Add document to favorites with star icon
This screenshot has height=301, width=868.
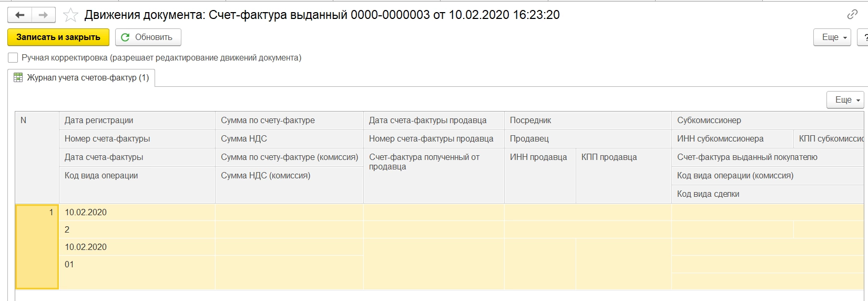pos(70,15)
